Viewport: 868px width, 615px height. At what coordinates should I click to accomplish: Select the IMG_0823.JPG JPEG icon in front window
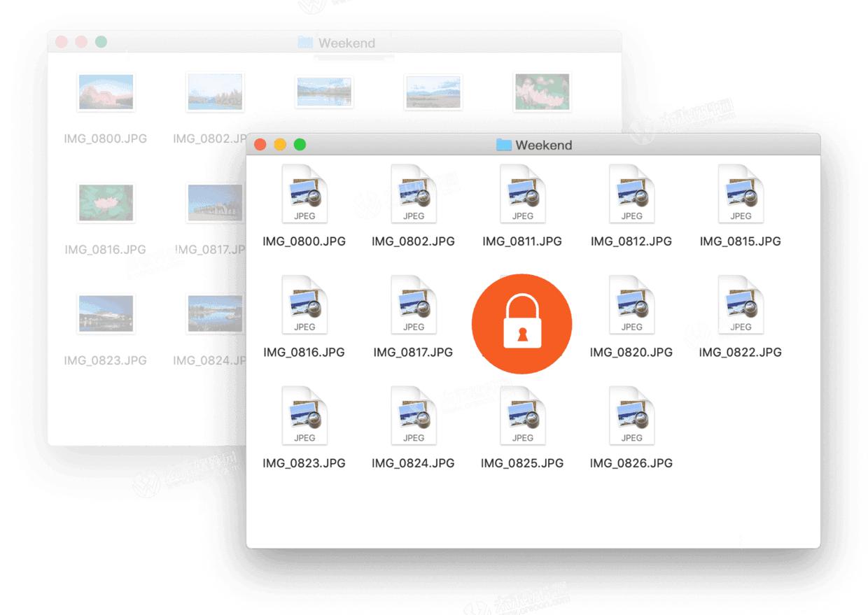coord(304,416)
